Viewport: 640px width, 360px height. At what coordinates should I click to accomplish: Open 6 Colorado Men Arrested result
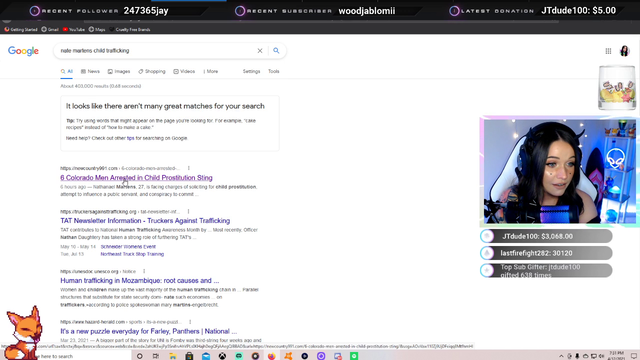136,178
